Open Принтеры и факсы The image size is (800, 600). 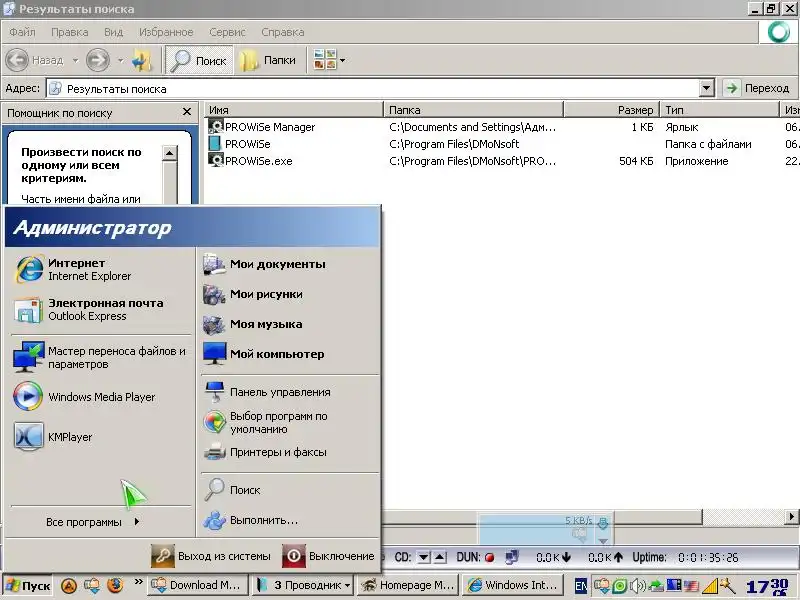point(290,452)
